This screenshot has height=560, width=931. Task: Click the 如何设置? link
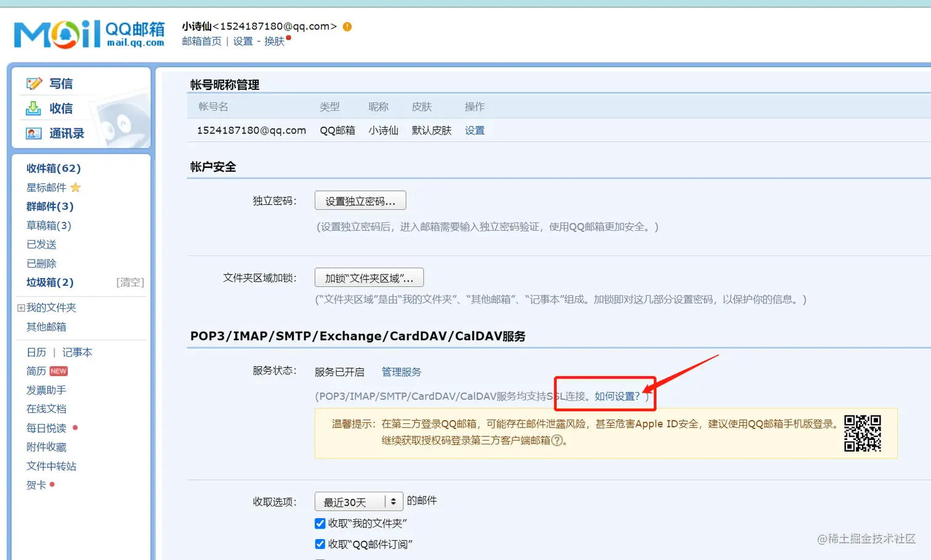[617, 396]
